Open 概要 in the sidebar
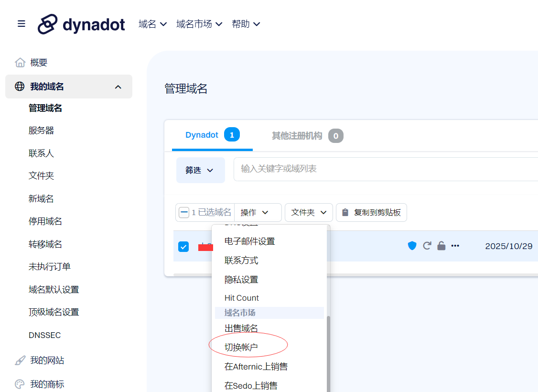Screen dimensions: 538x392 point(38,63)
